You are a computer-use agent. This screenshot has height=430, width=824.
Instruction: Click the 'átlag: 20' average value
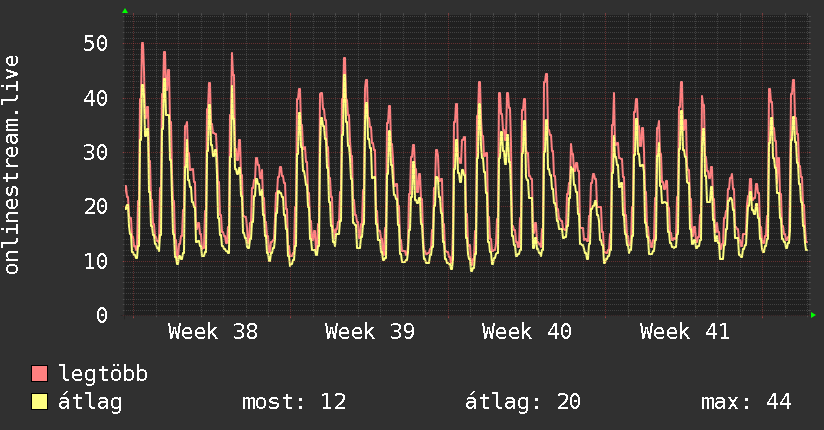(523, 402)
